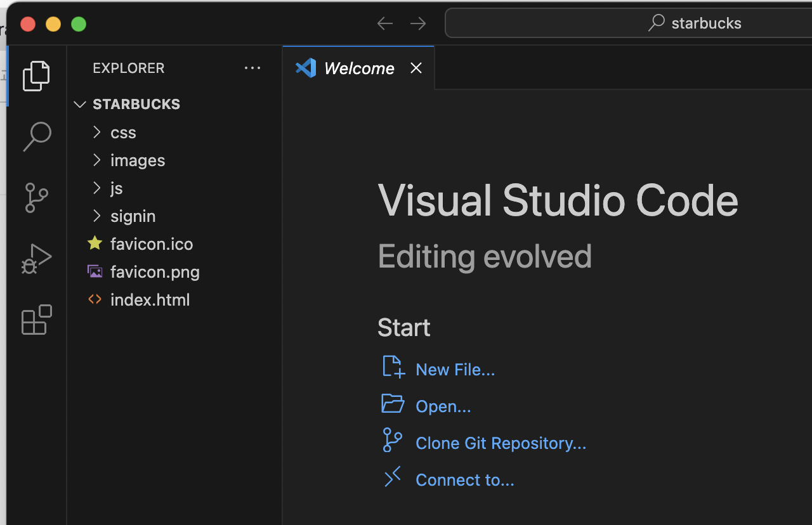Click the magnifier in the command center
The height and width of the screenshot is (525, 812).
click(656, 23)
